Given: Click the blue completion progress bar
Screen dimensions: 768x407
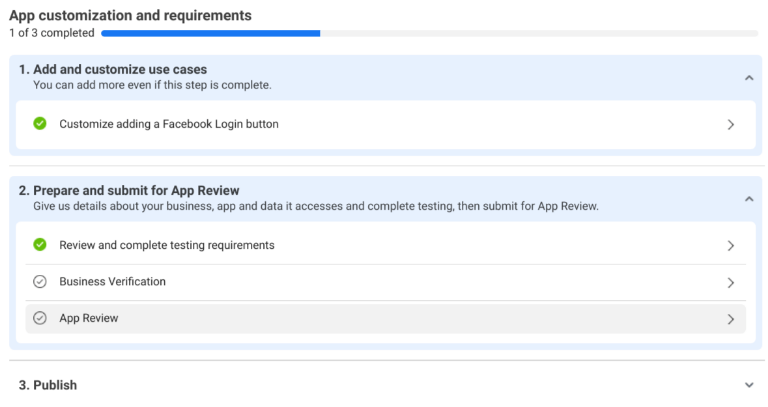Looking at the screenshot, I should 210,33.
